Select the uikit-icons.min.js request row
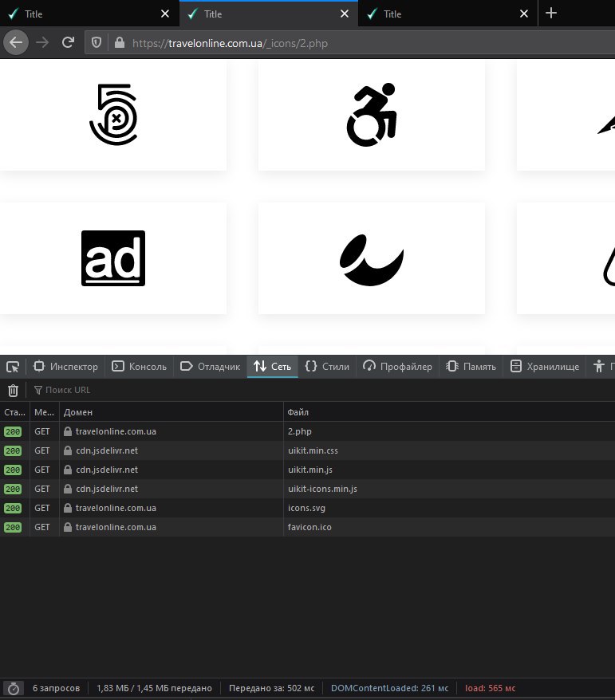615x700 pixels. click(x=307, y=490)
